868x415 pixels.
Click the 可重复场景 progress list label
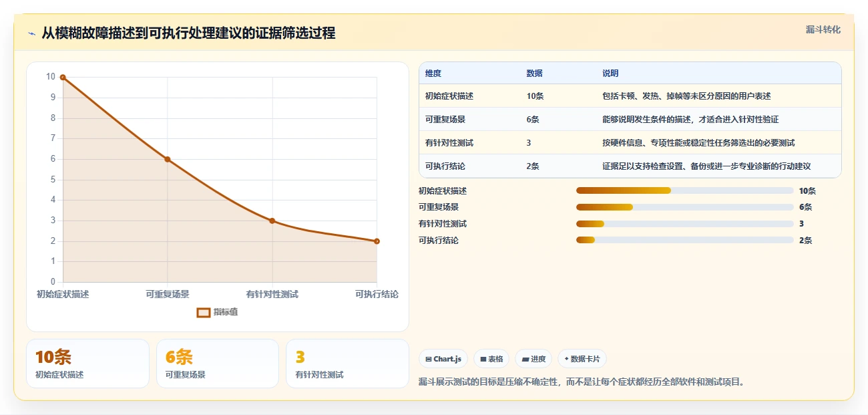point(439,207)
